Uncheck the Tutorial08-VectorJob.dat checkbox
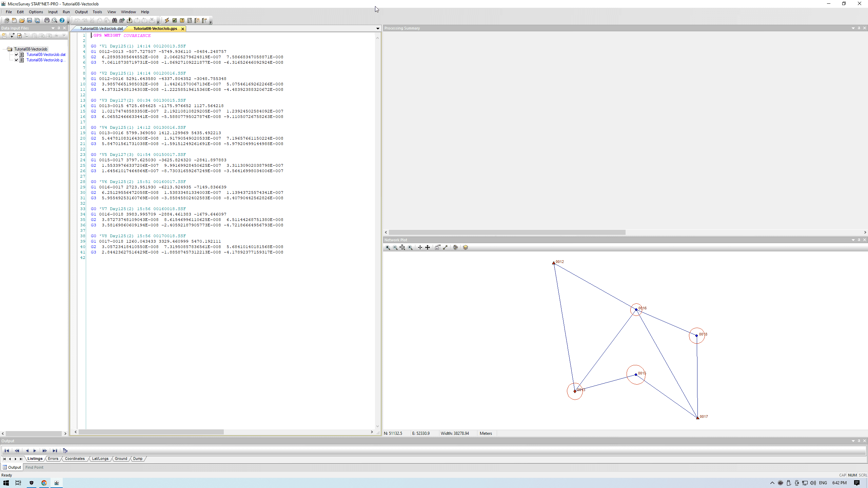 16,55
